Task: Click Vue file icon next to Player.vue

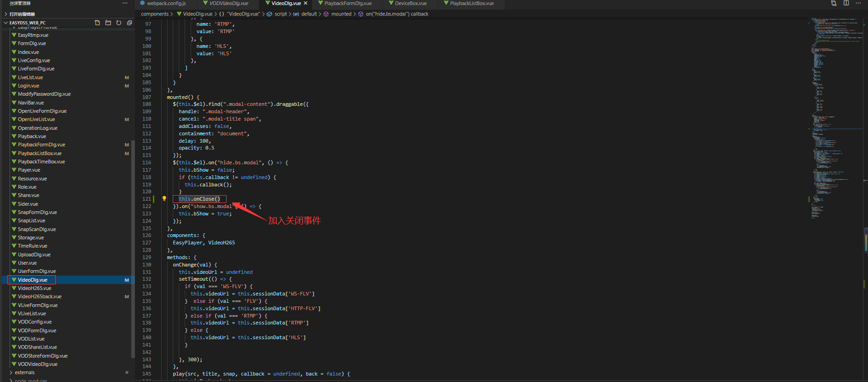Action: (14, 170)
